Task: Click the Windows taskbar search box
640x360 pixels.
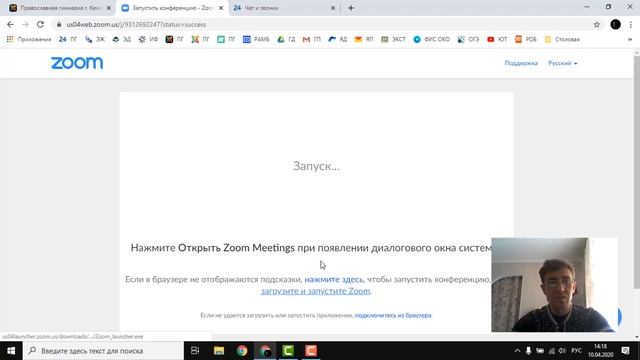Action: 103,351
